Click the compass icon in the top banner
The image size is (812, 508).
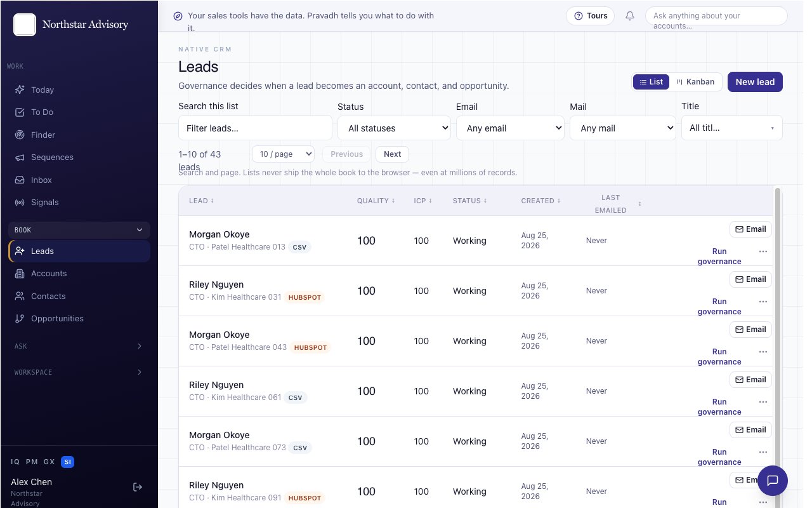178,16
